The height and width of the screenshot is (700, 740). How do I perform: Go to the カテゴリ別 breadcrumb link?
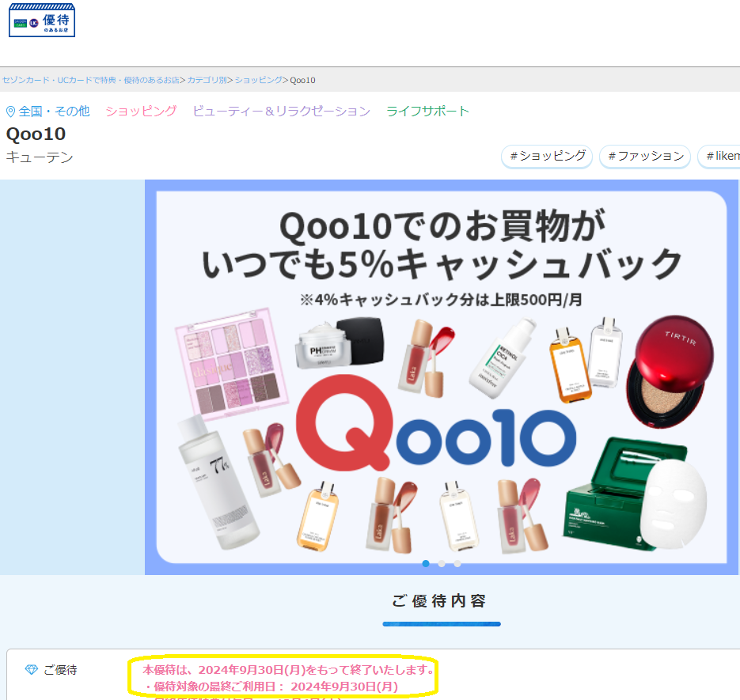tap(207, 80)
